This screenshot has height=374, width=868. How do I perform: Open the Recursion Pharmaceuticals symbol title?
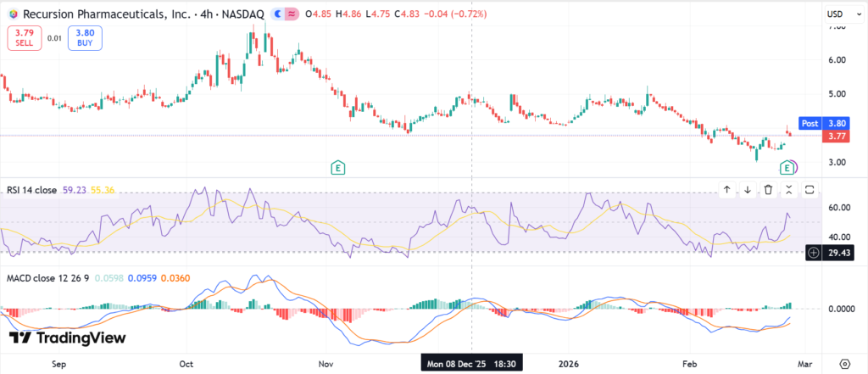point(144,14)
